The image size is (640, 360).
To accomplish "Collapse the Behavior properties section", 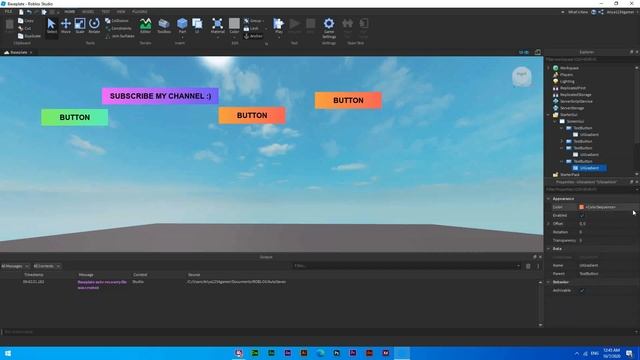I will pos(549,282).
